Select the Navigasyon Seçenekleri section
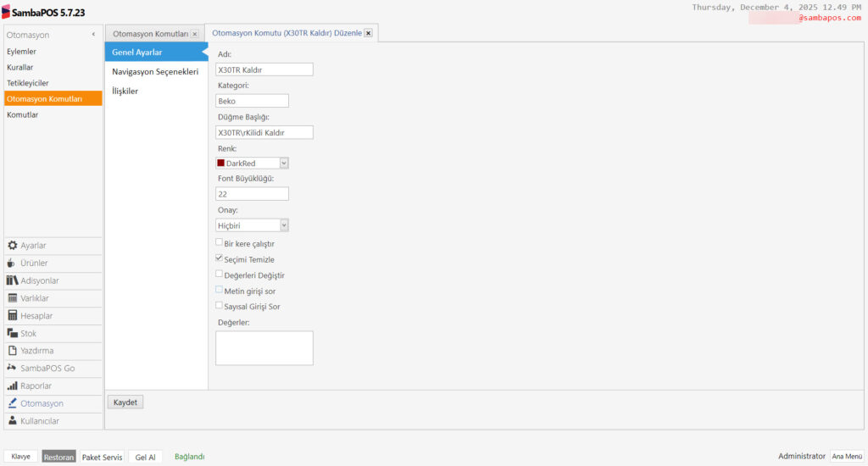Image resolution: width=868 pixels, height=466 pixels. coord(155,72)
